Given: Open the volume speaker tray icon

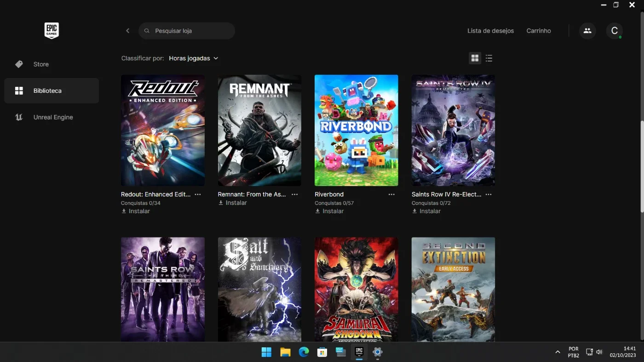Looking at the screenshot, I should pyautogui.click(x=599, y=352).
